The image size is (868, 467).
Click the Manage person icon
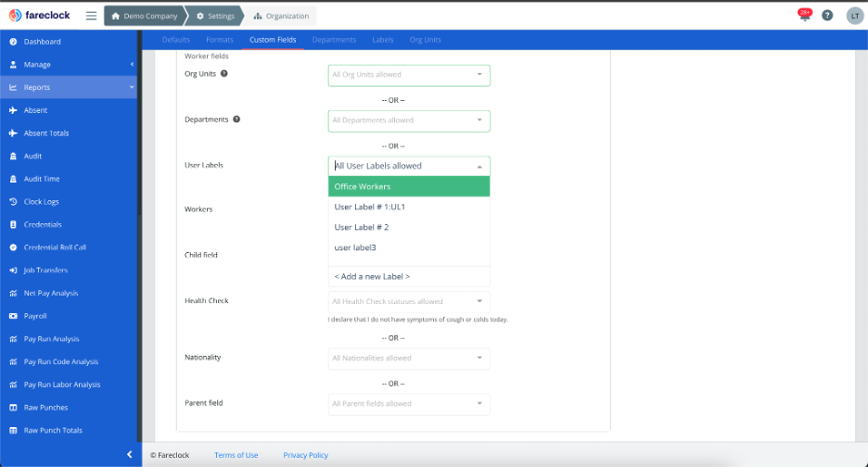pos(13,65)
